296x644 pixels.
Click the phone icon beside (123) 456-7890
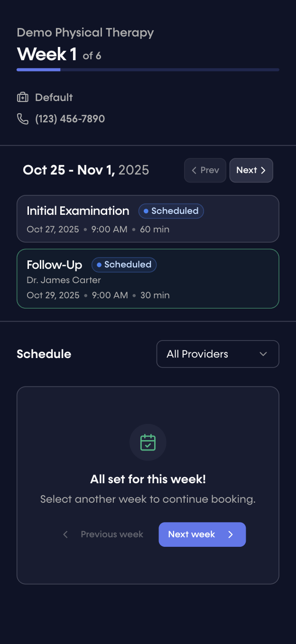tap(23, 119)
